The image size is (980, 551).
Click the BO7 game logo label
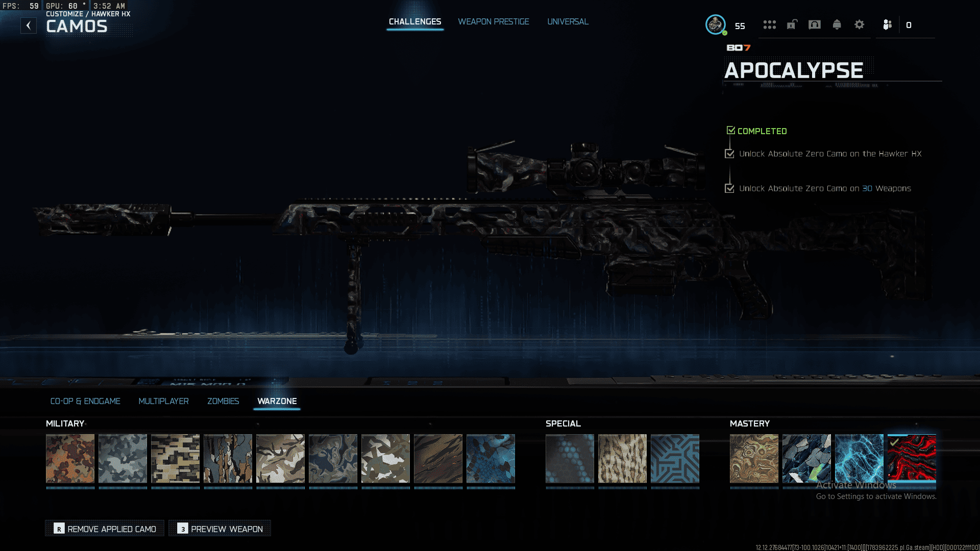(739, 47)
